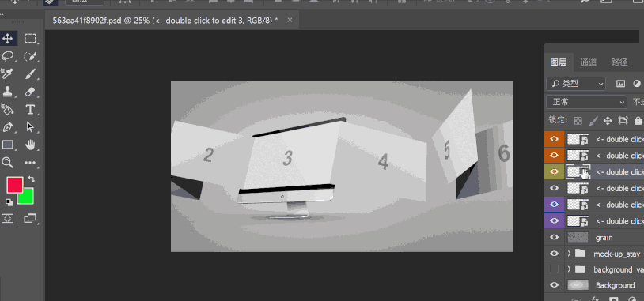Select the layer named grain

pyautogui.click(x=604, y=238)
